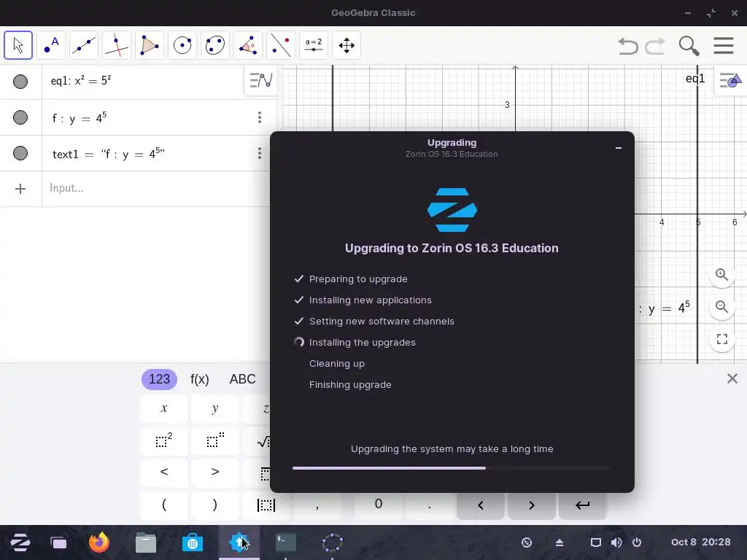Open the algebra view style bar
747x560 pixels.
pos(261,80)
